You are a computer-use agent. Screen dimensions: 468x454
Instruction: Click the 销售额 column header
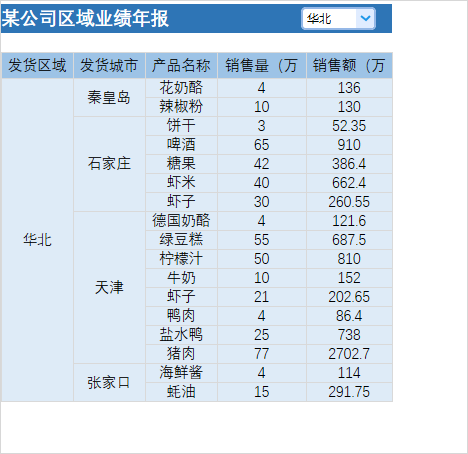point(349,65)
